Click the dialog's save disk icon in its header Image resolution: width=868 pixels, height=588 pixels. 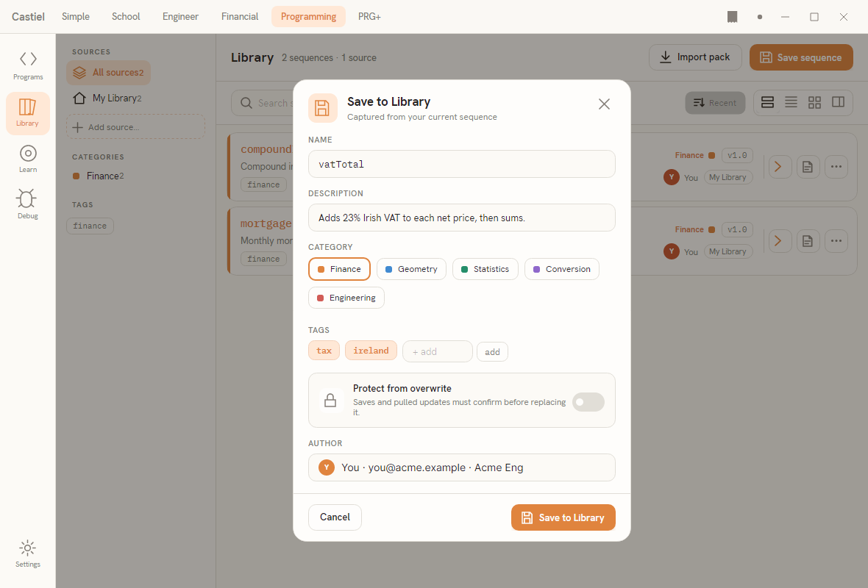(323, 108)
